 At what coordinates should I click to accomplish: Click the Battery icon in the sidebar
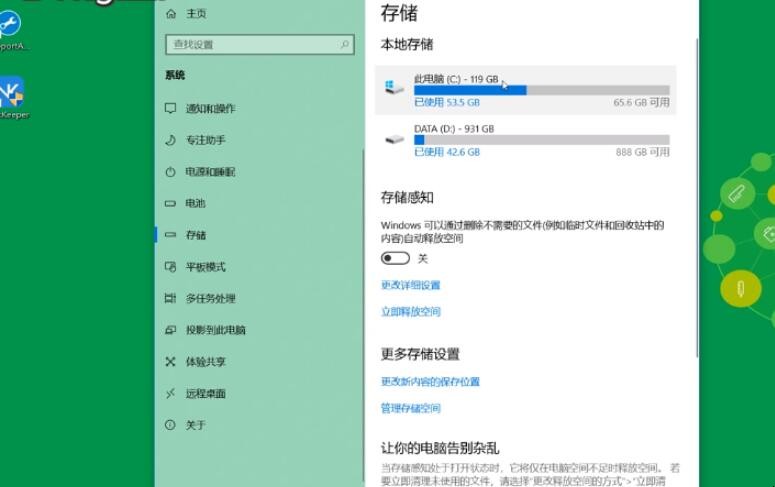[171, 203]
